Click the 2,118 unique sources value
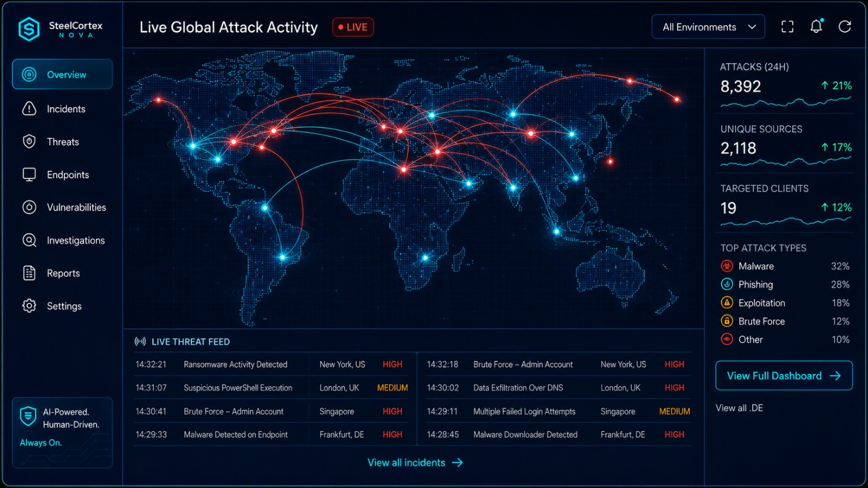Image resolution: width=868 pixels, height=488 pixels. tap(738, 148)
